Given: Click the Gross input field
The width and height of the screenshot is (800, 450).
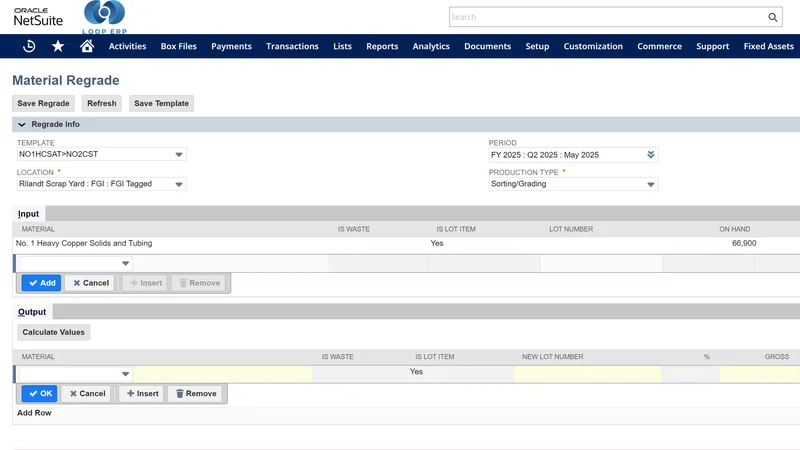Looking at the screenshot, I should (759, 374).
